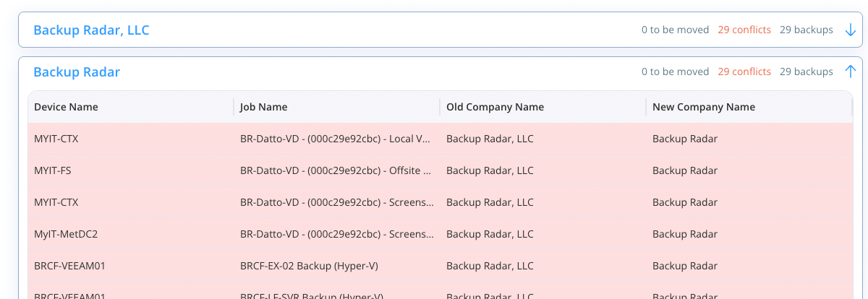Open the Backup Radar company heading
The width and height of the screenshot is (868, 299).
click(x=77, y=71)
